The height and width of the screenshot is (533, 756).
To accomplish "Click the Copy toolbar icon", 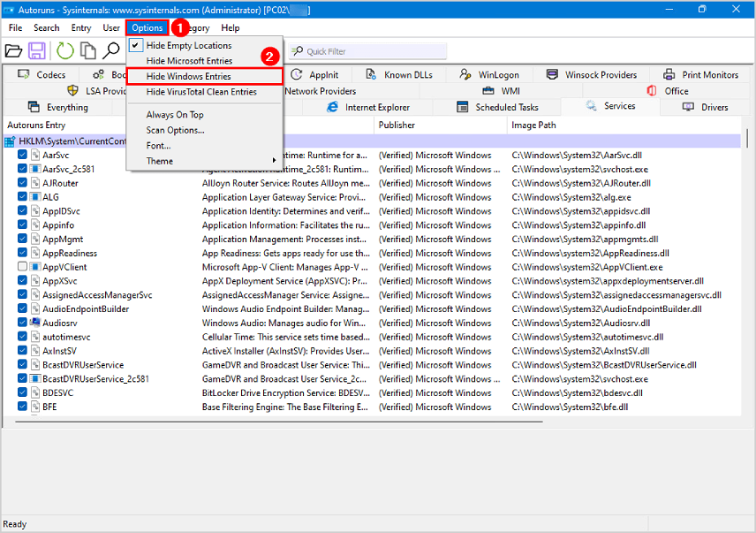I will [x=87, y=50].
